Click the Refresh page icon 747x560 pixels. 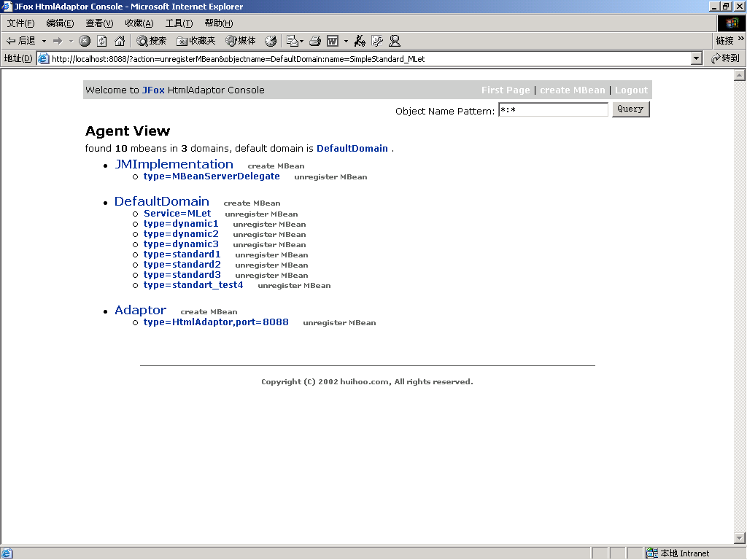(102, 41)
